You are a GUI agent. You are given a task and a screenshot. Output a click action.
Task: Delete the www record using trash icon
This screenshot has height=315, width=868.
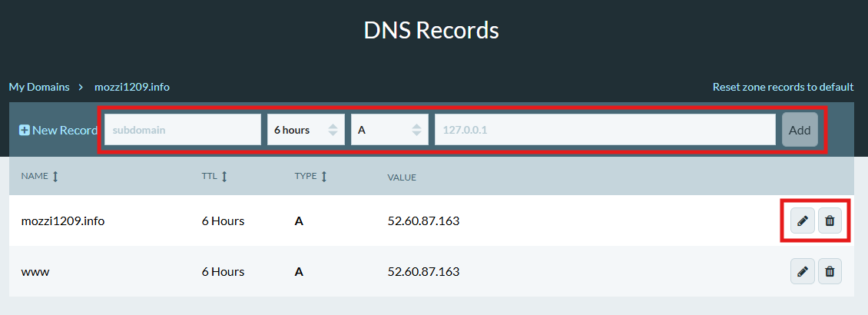click(x=830, y=271)
